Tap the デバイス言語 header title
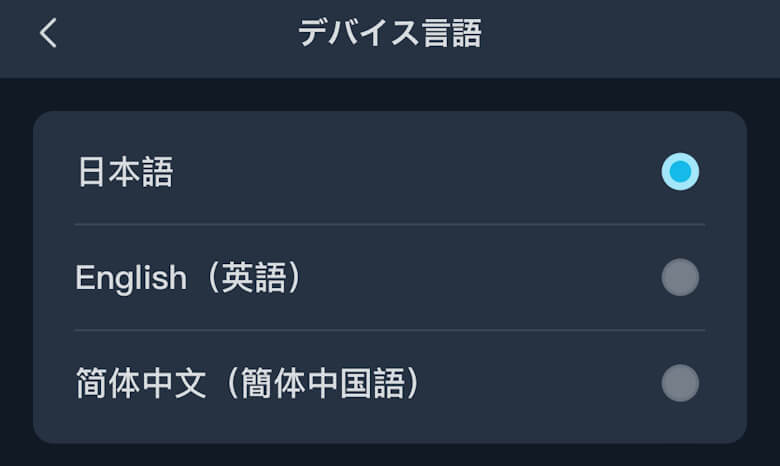Viewport: 780px width, 466px height. (x=389, y=33)
